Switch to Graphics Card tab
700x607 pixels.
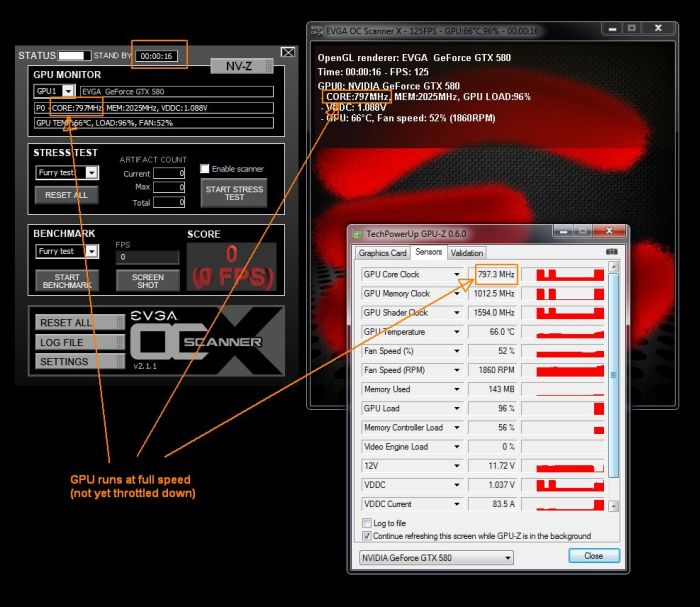382,253
